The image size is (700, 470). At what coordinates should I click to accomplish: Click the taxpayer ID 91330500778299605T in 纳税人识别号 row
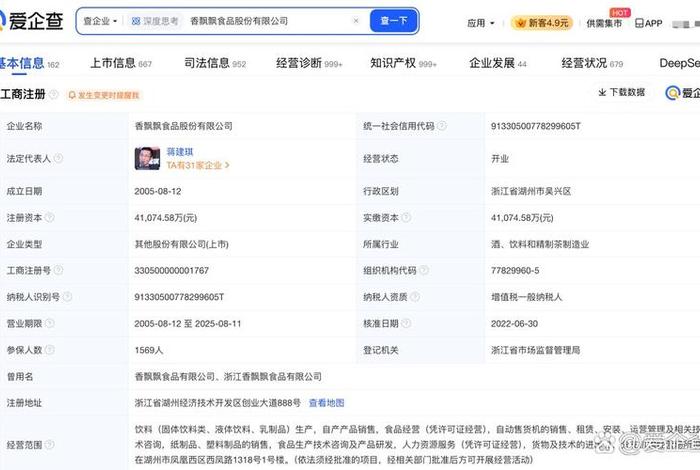[x=179, y=297]
